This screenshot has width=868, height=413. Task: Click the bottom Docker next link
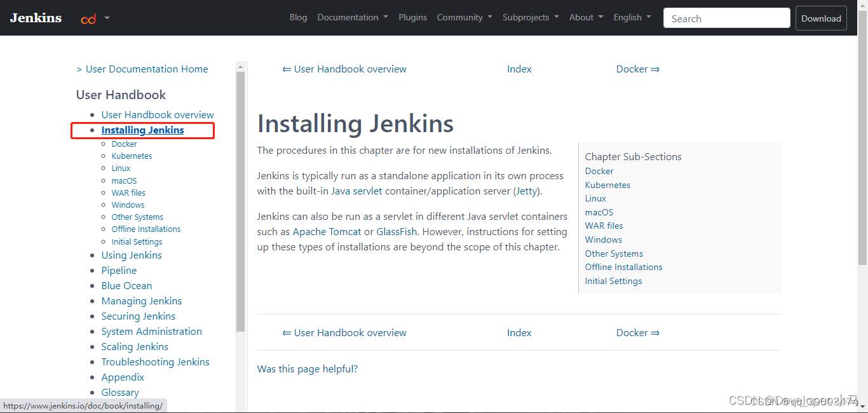point(638,332)
